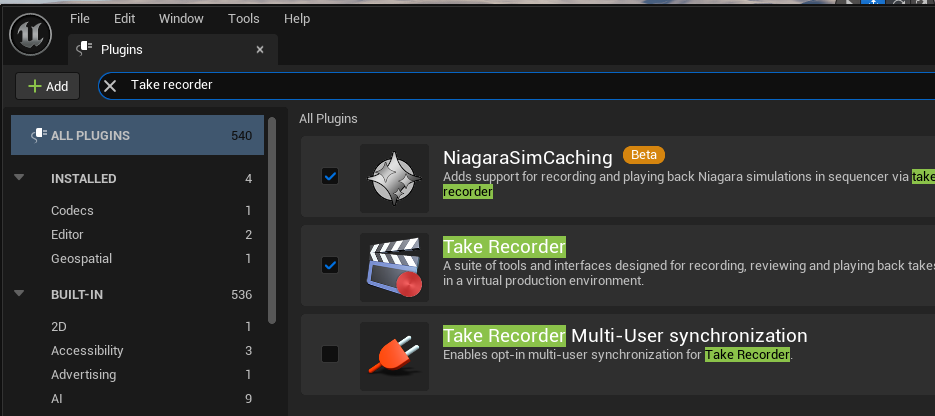Uncheck the Take Recorder plugin checkbox
935x416 pixels.
coord(330,265)
